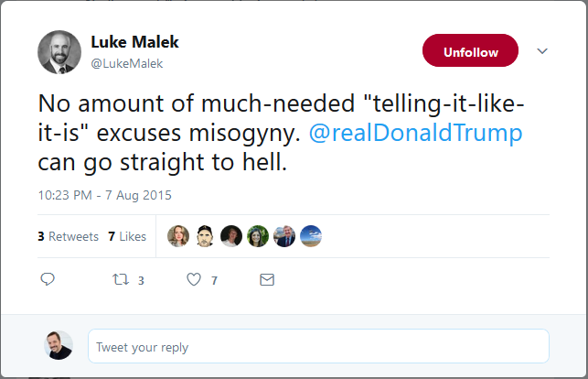Focus the Tweet your reply field
Viewport: 588px width, 379px height.
click(x=319, y=346)
